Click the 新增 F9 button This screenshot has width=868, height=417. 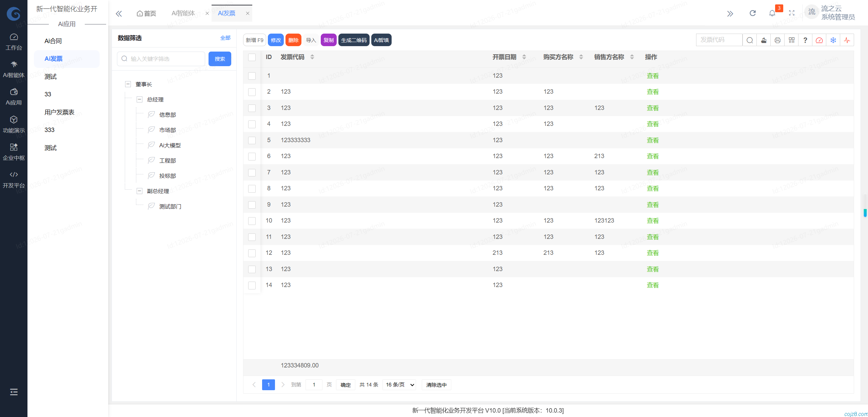pyautogui.click(x=255, y=40)
